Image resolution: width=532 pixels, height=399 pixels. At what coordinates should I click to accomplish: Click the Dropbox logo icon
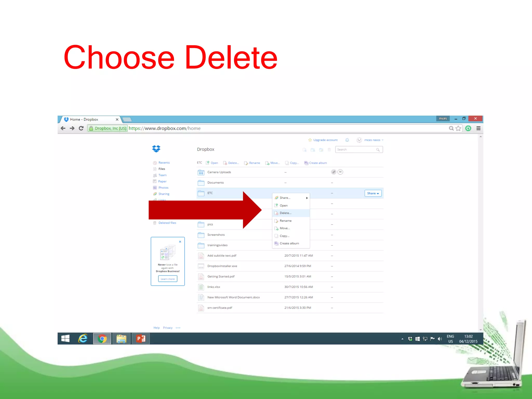156,149
